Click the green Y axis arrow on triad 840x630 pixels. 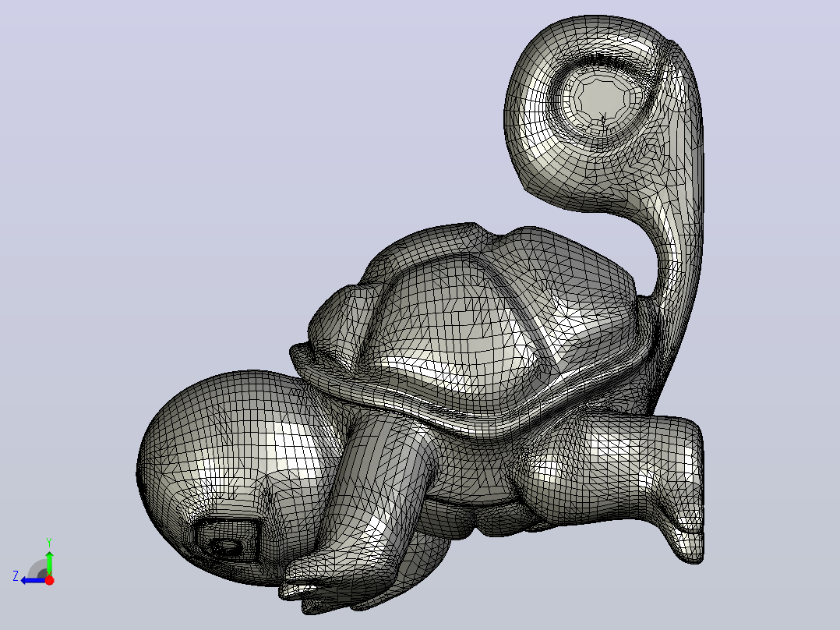click(49, 562)
